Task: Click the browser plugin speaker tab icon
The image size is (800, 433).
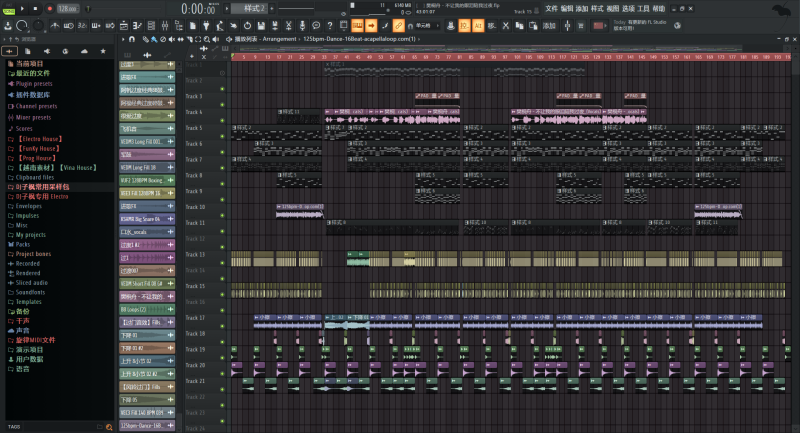Action: pyautogui.click(x=46, y=51)
